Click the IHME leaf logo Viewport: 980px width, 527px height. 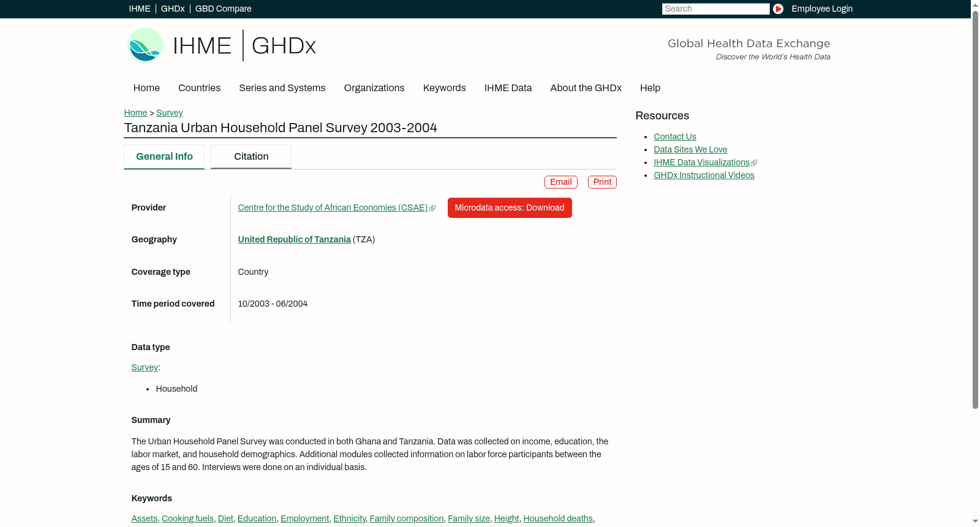point(145,45)
